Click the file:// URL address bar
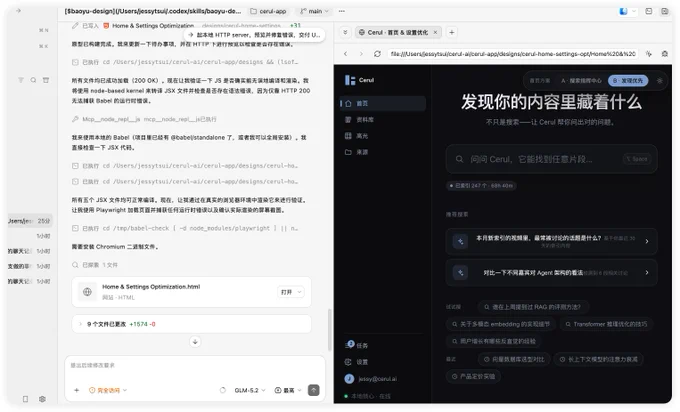This screenshot has width=680, height=412. (x=513, y=54)
